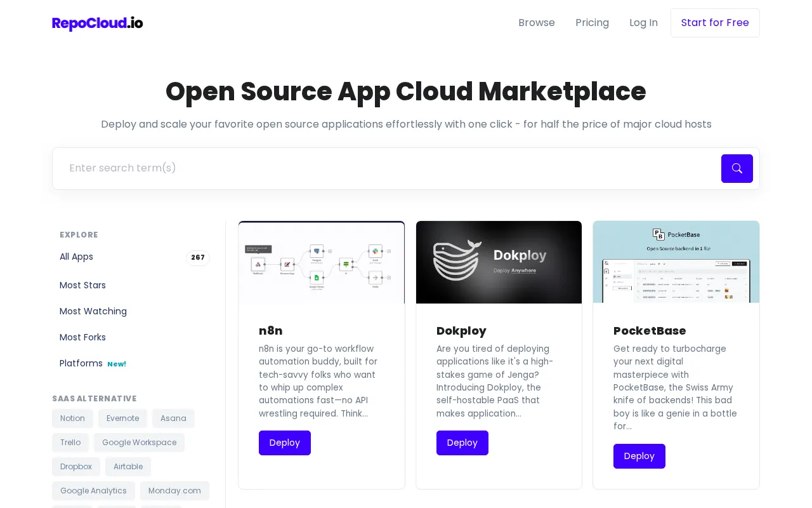Open the Browse menu item

(537, 23)
